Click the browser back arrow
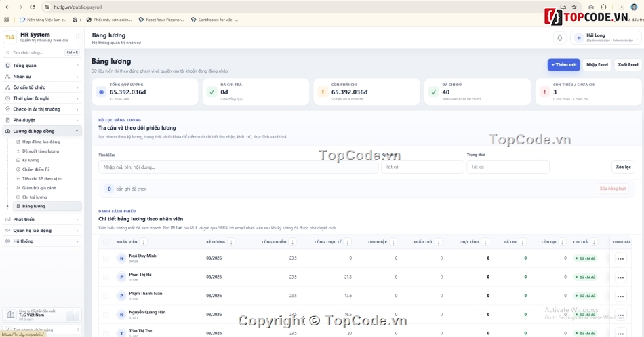This screenshot has height=337, width=644. point(8,7)
